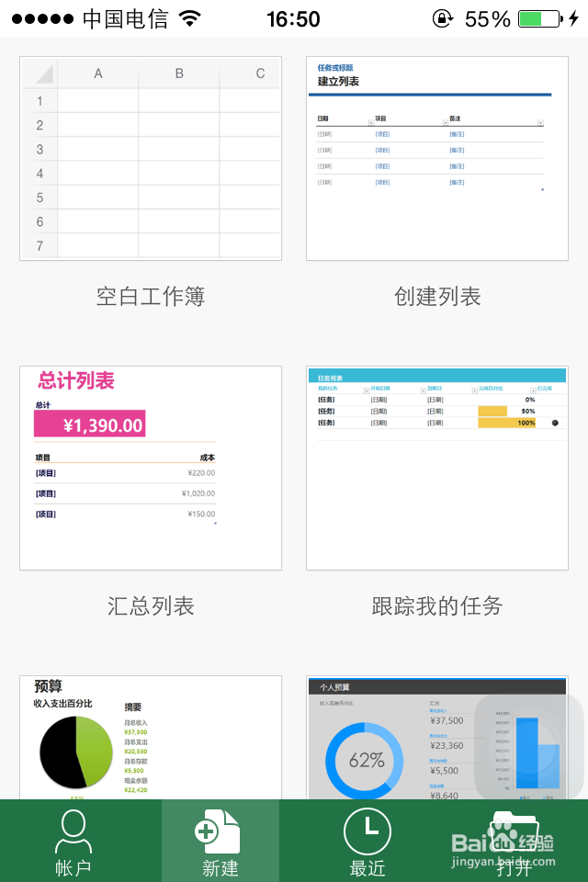Screen dimensions: 588x882
Task: Tap the person icon for 帐户
Action: pos(73,831)
